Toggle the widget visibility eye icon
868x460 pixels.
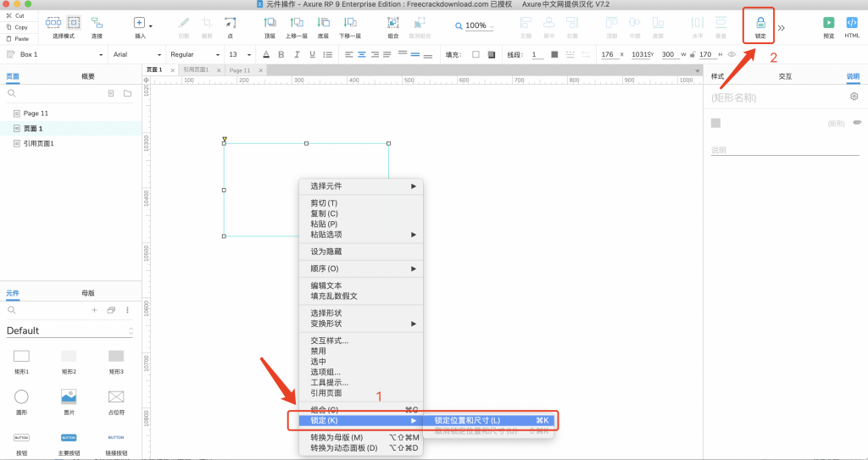click(x=732, y=54)
